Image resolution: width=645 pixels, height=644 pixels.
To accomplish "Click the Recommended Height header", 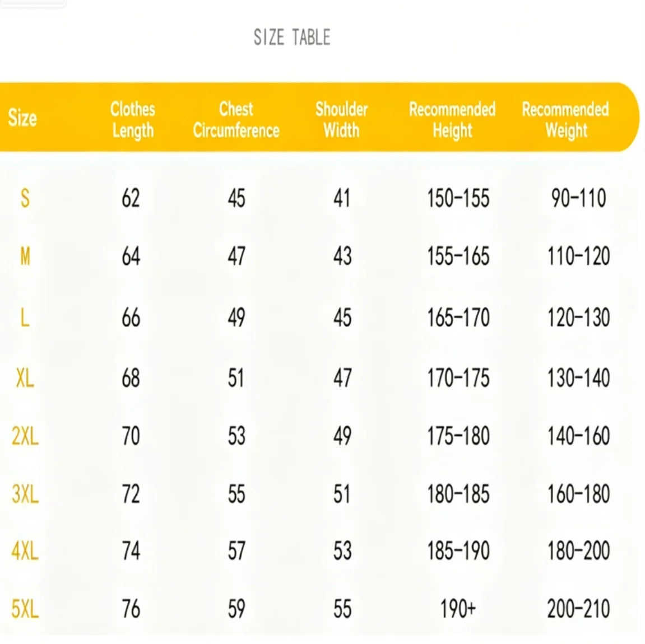I will pyautogui.click(x=452, y=120).
